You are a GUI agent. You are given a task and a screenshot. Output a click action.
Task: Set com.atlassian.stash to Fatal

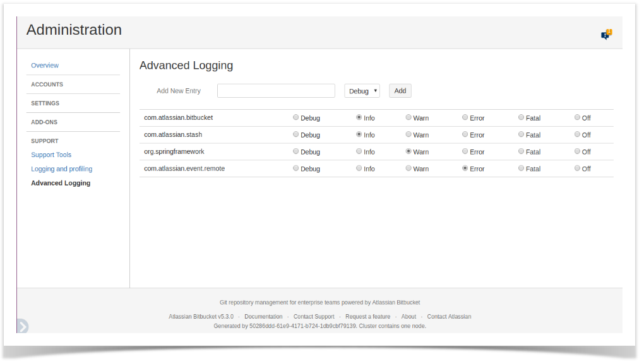(x=521, y=134)
